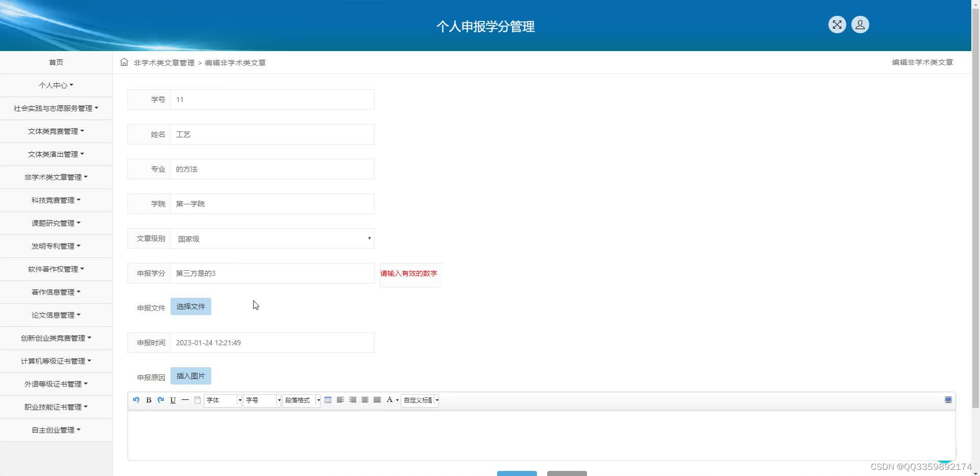Expand 自主创业管理 sidebar menu

pyautogui.click(x=56, y=430)
